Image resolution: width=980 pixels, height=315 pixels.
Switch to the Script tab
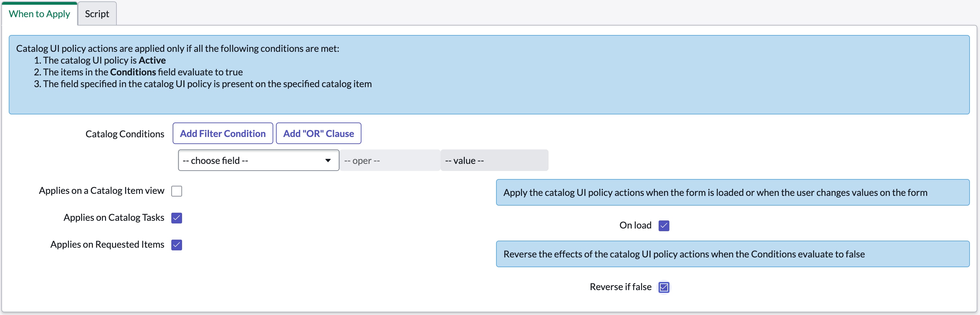97,14
